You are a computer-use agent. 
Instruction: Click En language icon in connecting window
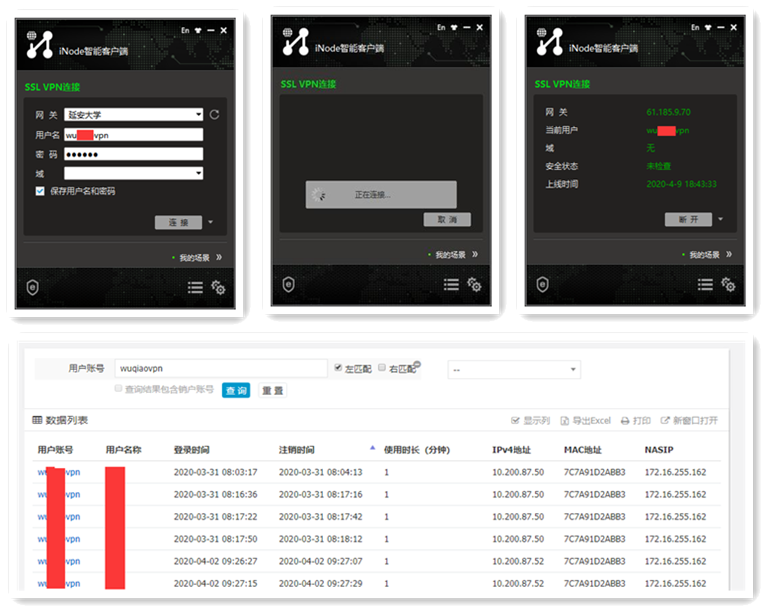(441, 27)
